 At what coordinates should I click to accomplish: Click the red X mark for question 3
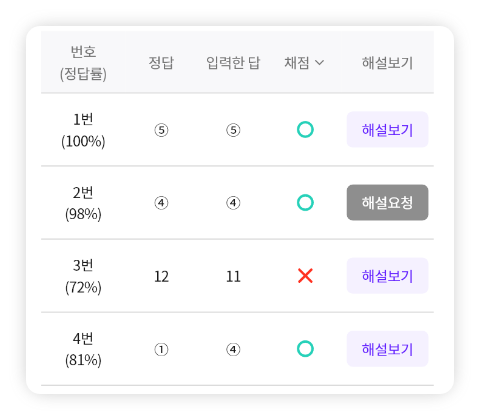[x=305, y=276]
